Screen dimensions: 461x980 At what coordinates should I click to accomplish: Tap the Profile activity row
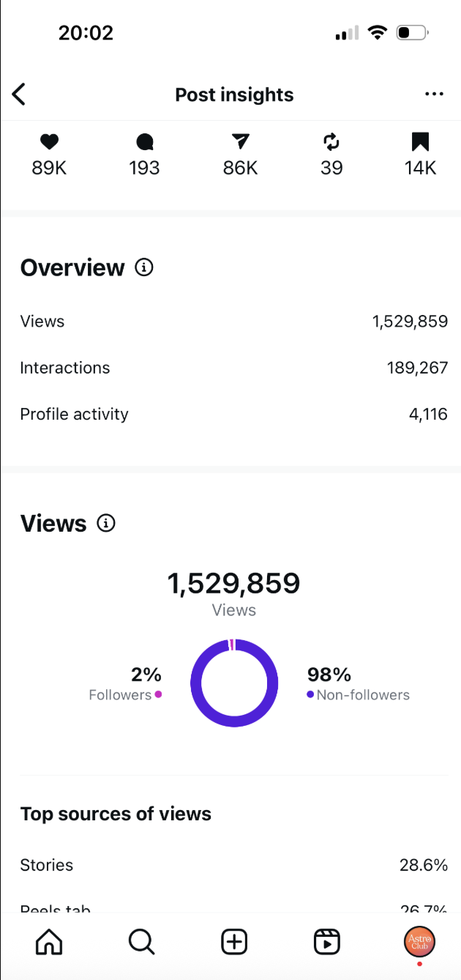(x=233, y=415)
